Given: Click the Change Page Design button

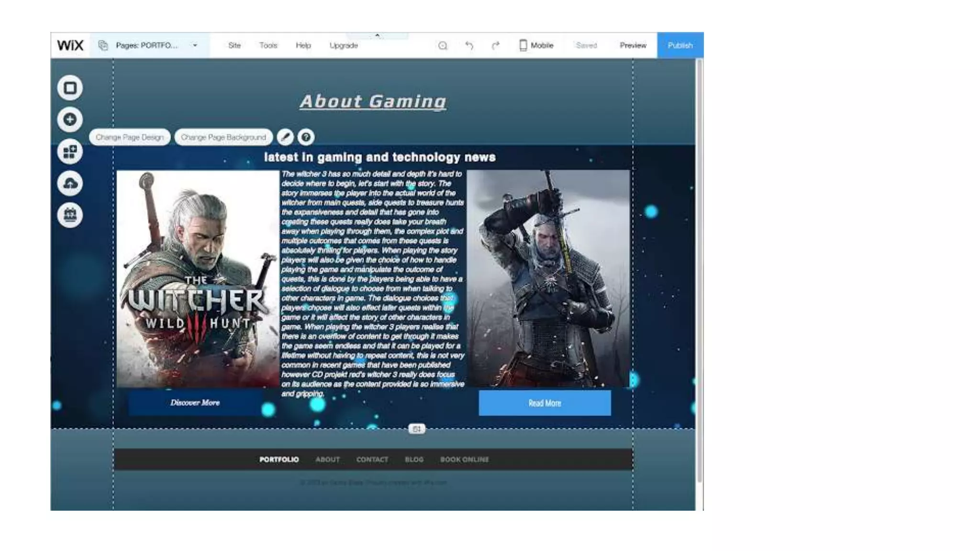Looking at the screenshot, I should click(x=129, y=137).
